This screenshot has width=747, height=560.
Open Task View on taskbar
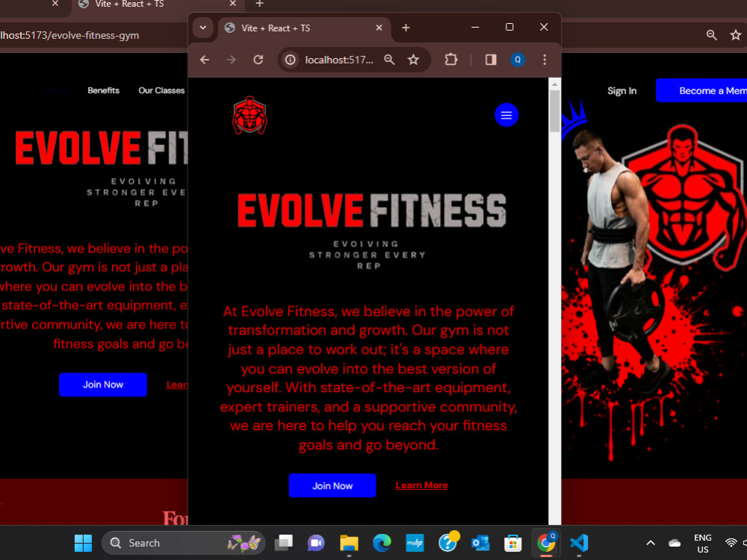point(283,543)
